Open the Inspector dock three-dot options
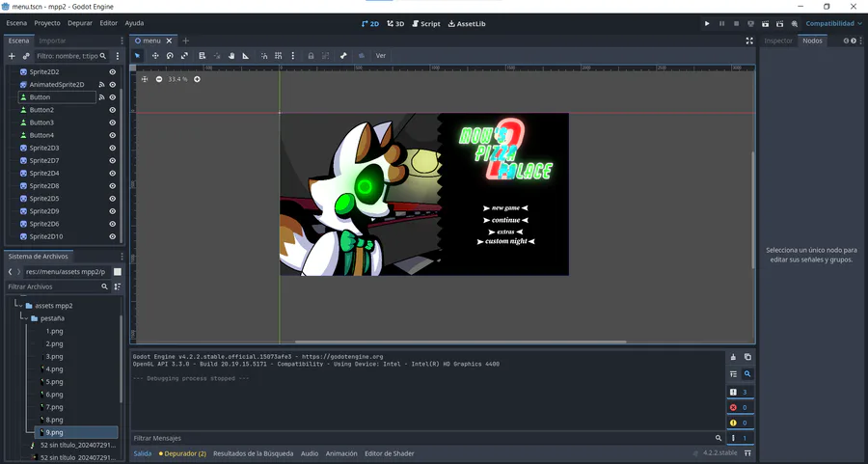Viewport: 868px width, 464px height. 861,41
